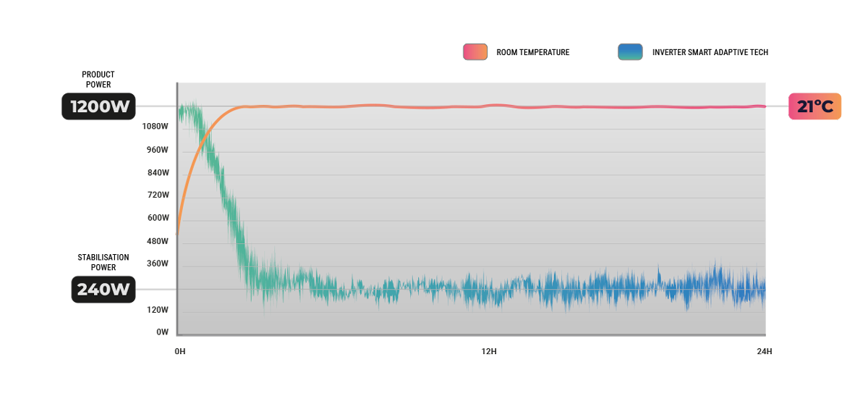868x396 pixels.
Task: Click the ROOM TEMPERATURE legend label
Action: 533,52
